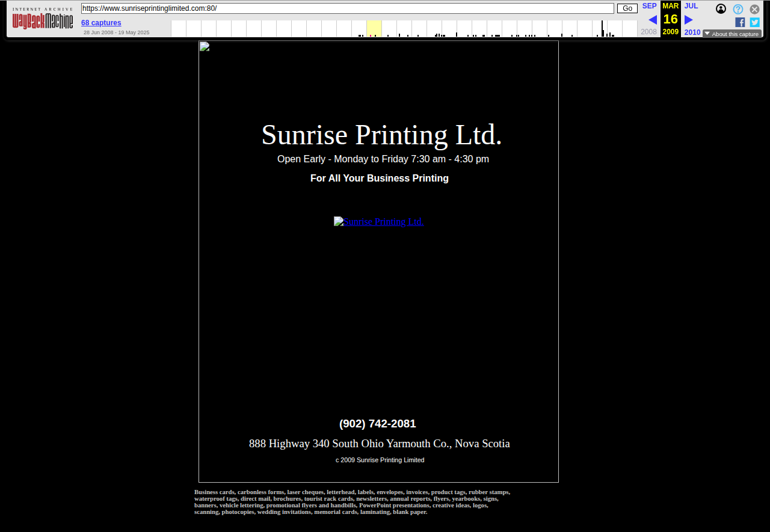Jump to JUL next month capture
Screen dimensions: 770x532
(x=691, y=6)
